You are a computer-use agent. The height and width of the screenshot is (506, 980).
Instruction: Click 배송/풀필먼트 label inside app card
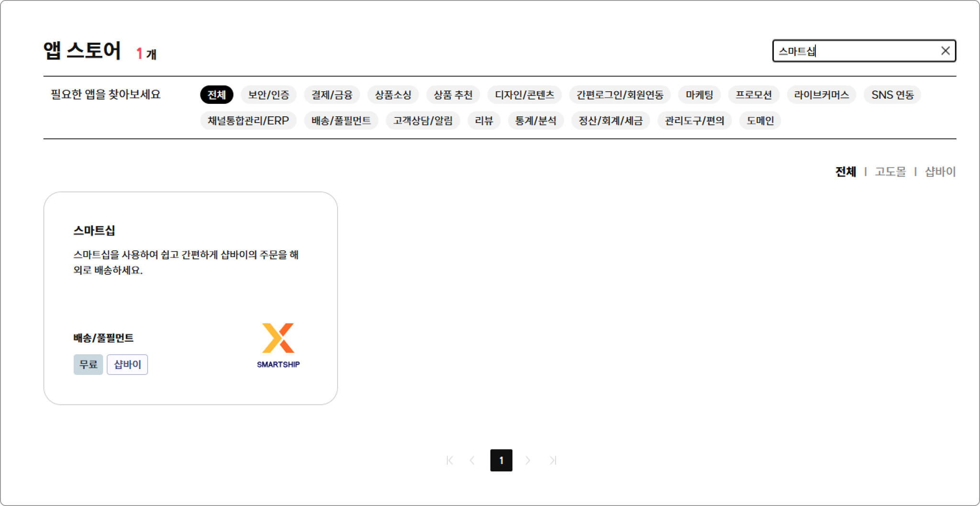(x=103, y=337)
